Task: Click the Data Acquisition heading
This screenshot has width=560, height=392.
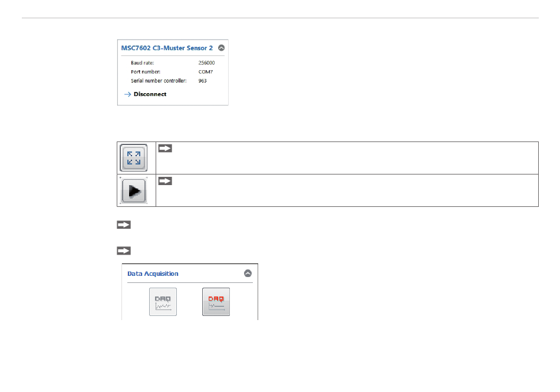Action: (x=153, y=274)
